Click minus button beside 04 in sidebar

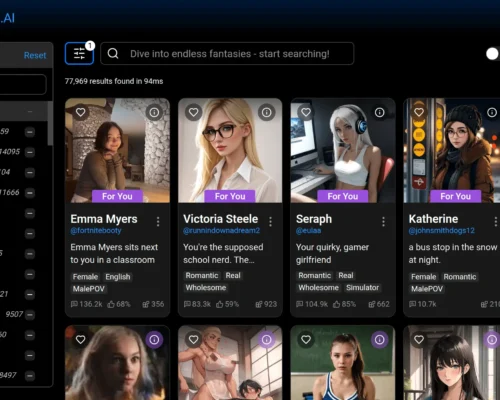pos(30,173)
